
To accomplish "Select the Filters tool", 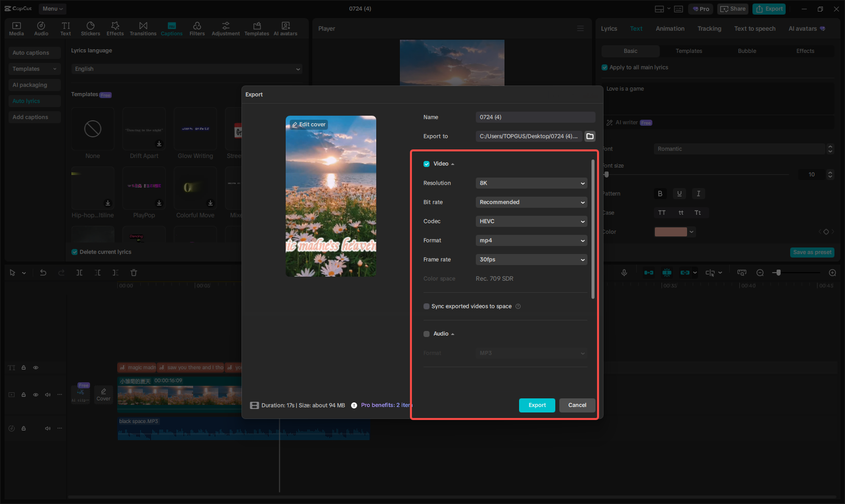I will [x=197, y=28].
